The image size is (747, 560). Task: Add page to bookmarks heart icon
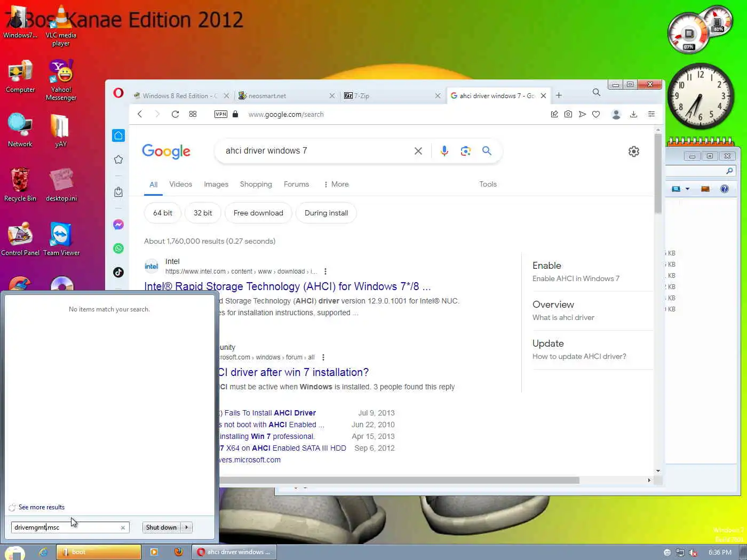[596, 114]
